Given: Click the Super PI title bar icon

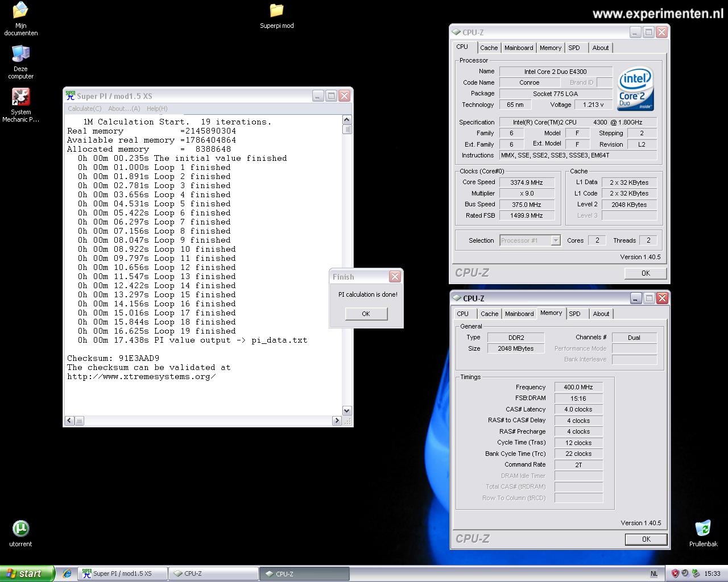Looking at the screenshot, I should point(70,95).
